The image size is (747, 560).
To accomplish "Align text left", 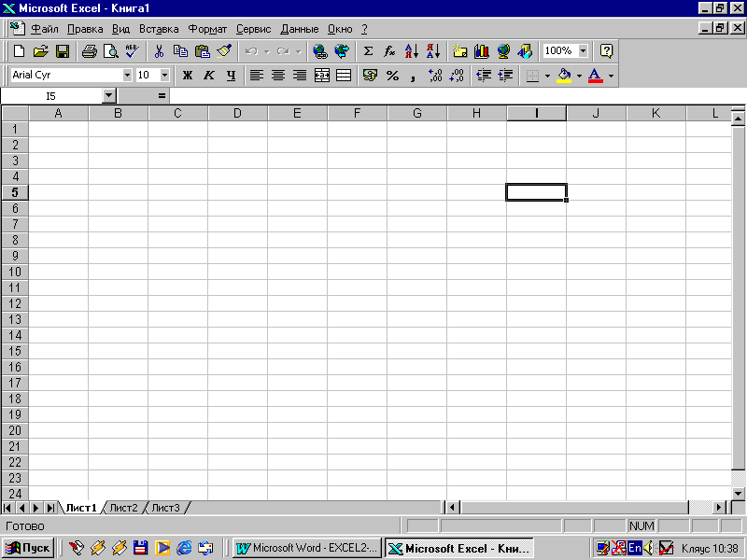I will click(257, 76).
